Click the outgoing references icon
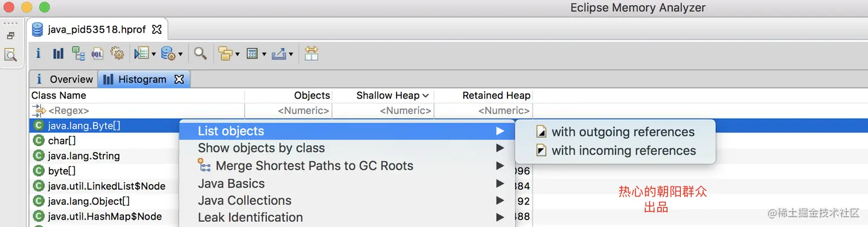868x227 pixels. click(541, 132)
